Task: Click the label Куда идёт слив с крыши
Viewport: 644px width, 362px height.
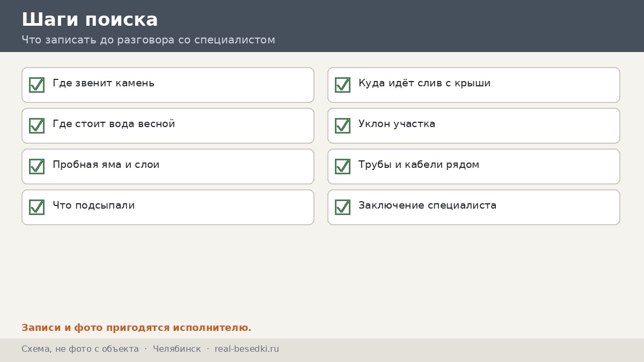Action: click(x=425, y=83)
